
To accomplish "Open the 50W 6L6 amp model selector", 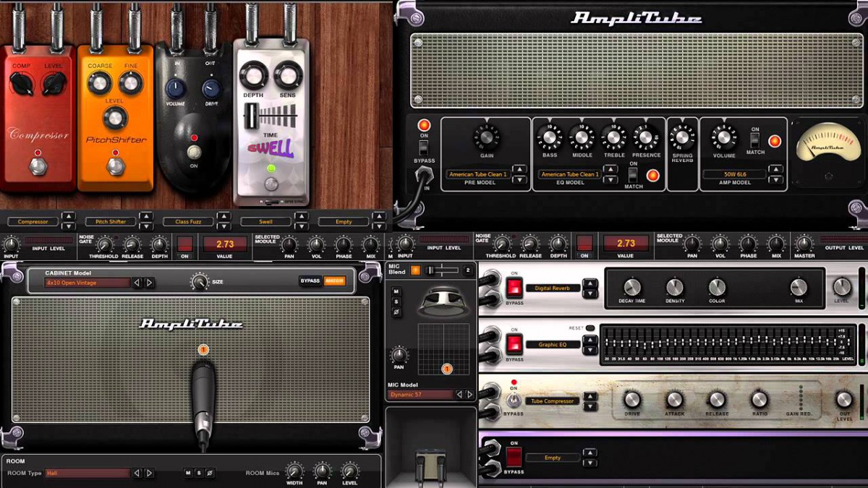I will 734,174.
